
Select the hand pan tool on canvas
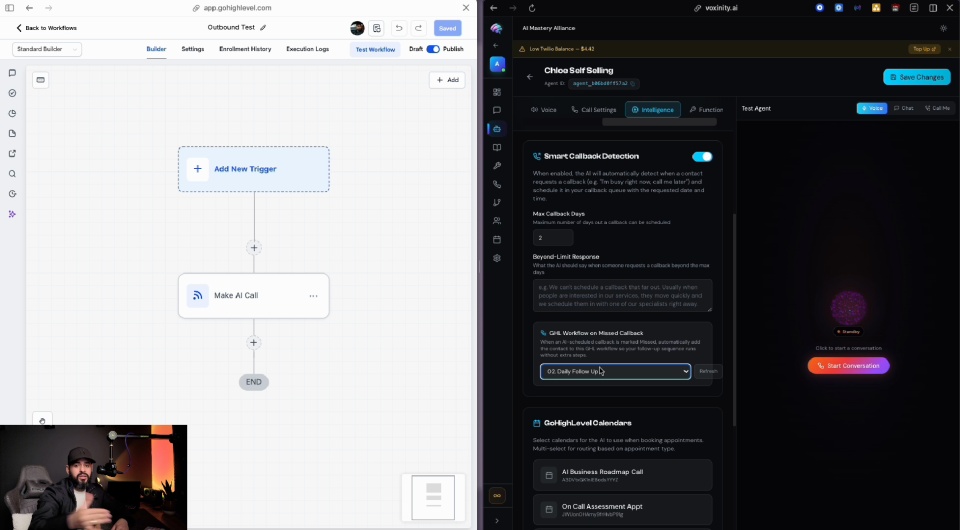[x=42, y=420]
